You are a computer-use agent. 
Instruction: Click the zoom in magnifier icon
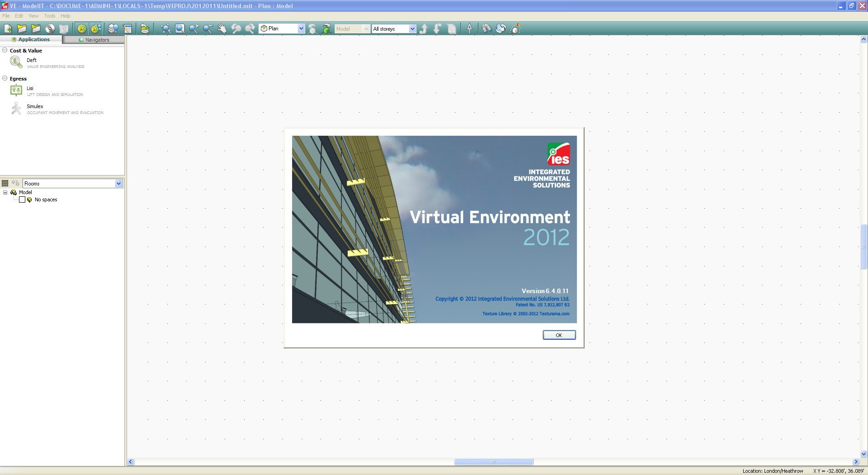(x=194, y=28)
